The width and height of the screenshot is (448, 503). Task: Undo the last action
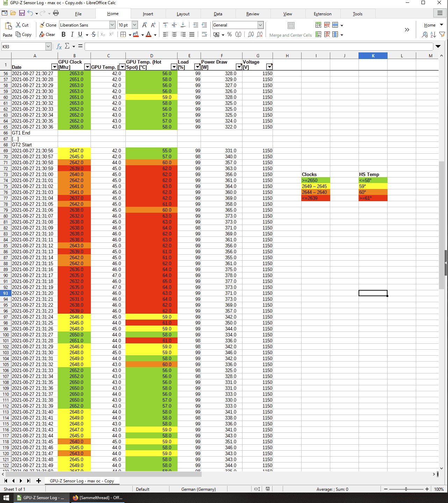coord(30,13)
